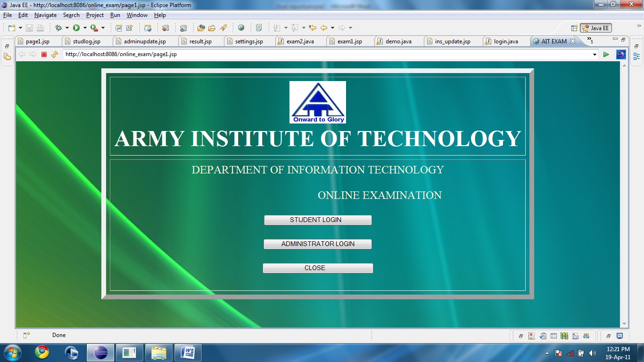Click the Back navigation arrow in main toolbar
This screenshot has width=644, height=362.
(x=324, y=28)
